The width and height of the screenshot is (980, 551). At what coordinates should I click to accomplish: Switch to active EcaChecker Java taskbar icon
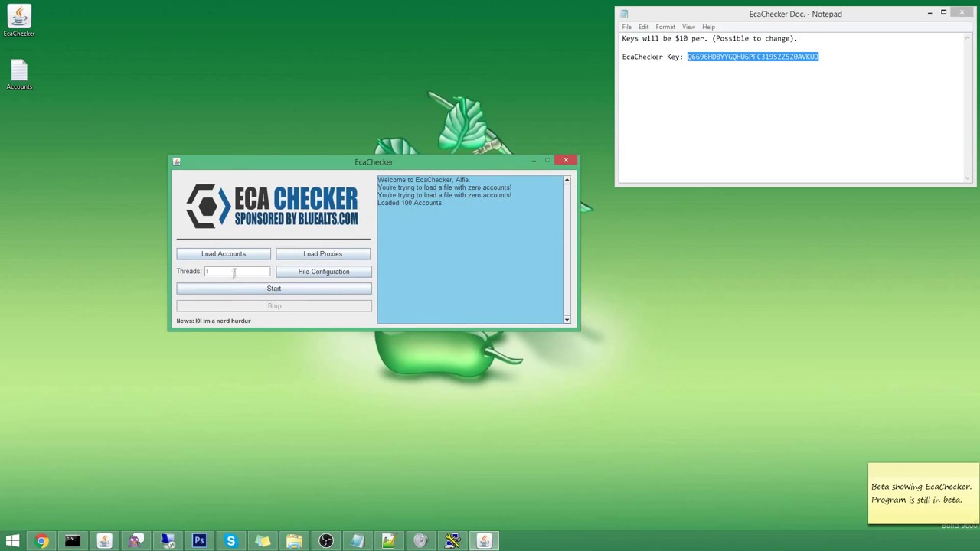[484, 541]
